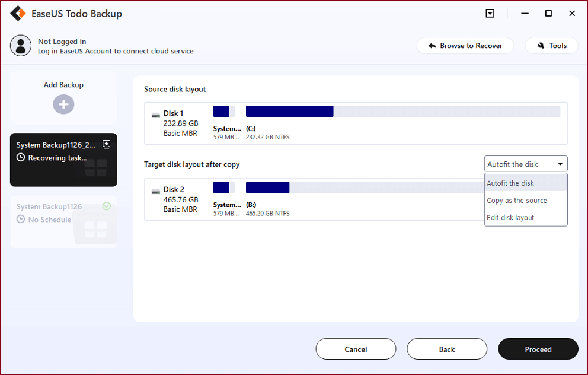Screen dimensions: 588x375
Task: Click the Disk 1 C: partition usage bar
Action: pyautogui.click(x=402, y=112)
